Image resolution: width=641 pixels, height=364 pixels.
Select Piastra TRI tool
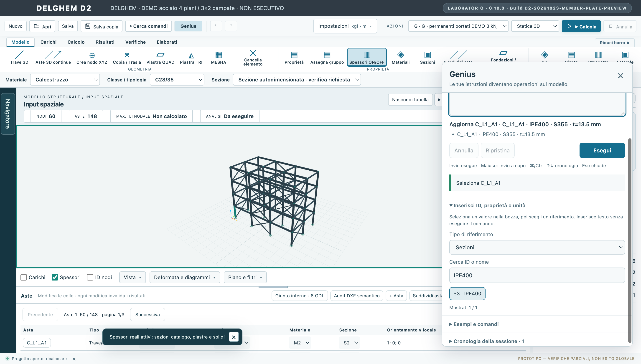coord(191,58)
